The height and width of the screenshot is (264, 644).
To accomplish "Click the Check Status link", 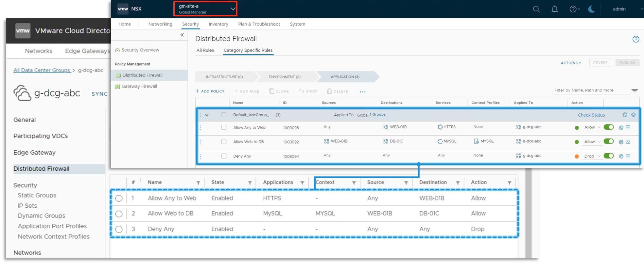I will pos(591,115).
